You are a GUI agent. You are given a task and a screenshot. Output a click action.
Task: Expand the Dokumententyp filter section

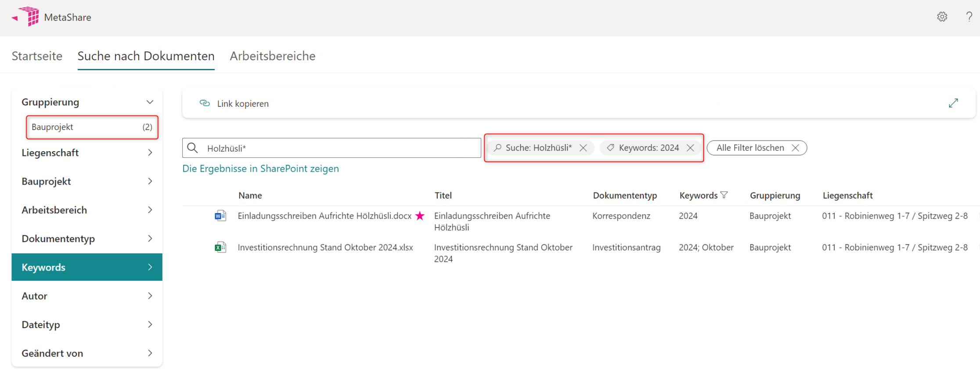150,239
